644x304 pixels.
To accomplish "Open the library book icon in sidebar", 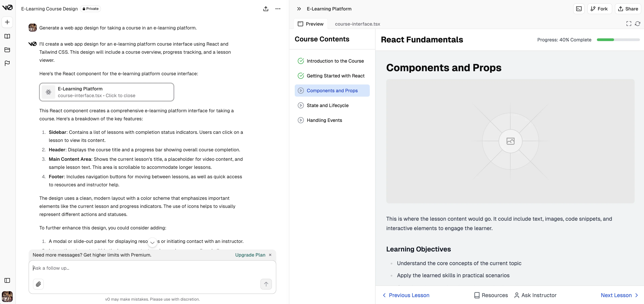I will (x=7, y=36).
